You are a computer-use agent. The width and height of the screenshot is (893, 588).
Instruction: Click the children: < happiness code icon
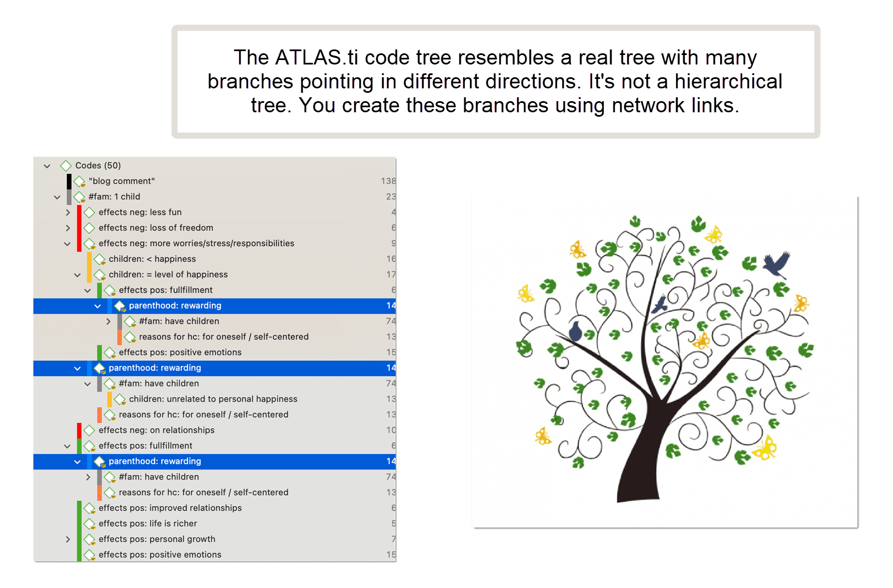pos(100,259)
